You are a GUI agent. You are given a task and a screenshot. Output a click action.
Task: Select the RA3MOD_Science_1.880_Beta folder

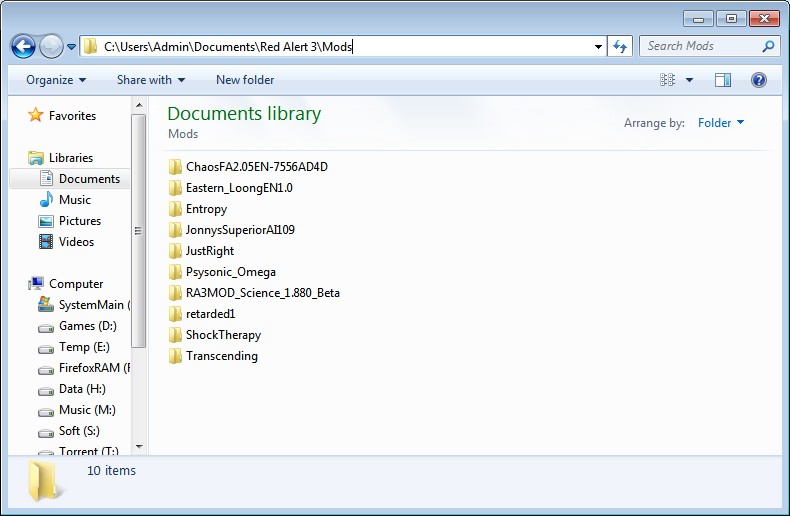click(262, 293)
